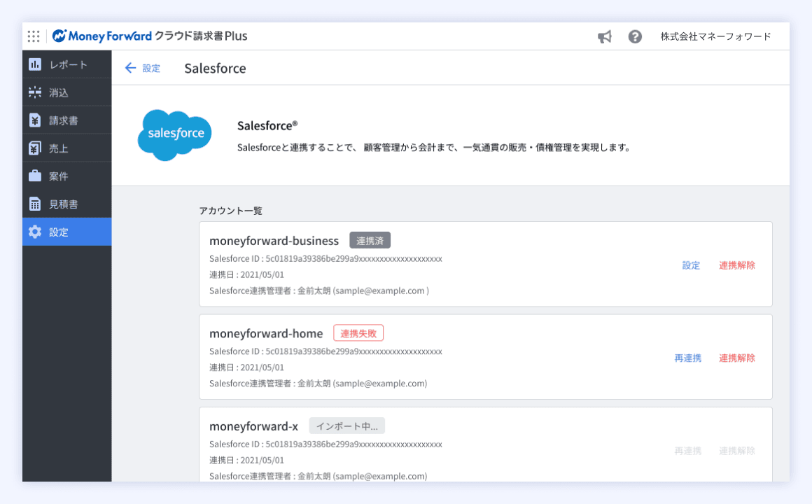The width and height of the screenshot is (812, 504).
Task: Click 連携解除 for moneyforward-business
Action: 737,265
